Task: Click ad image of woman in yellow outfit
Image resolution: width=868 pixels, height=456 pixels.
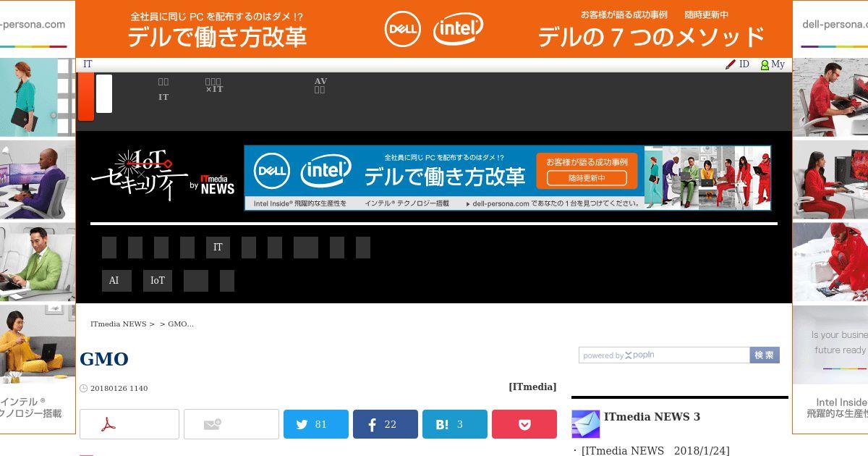Action: point(38,345)
